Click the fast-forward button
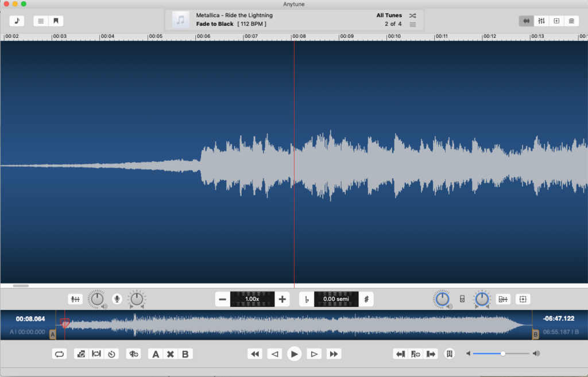 [x=334, y=354]
